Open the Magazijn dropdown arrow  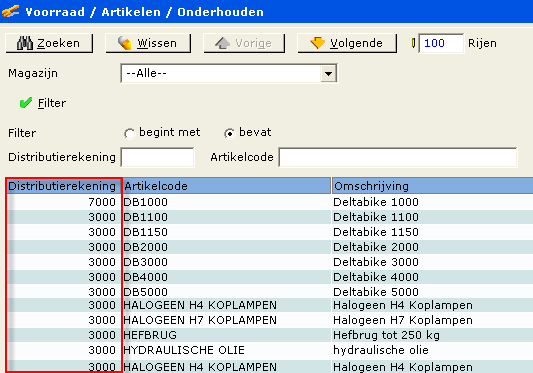click(328, 73)
